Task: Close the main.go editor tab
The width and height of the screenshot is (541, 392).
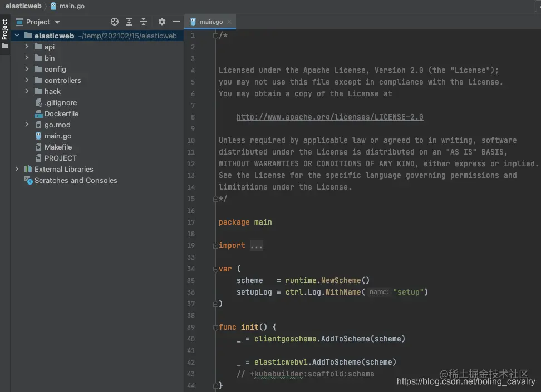Action: pyautogui.click(x=229, y=22)
